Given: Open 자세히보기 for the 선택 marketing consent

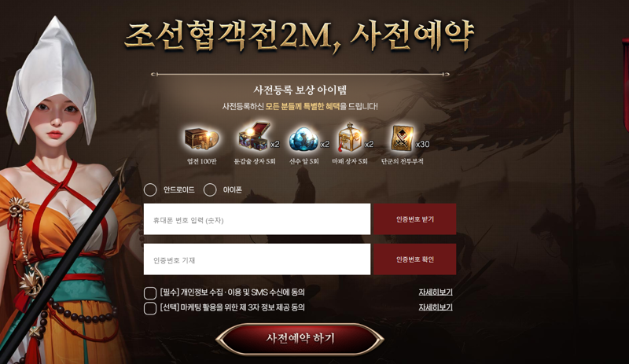Looking at the screenshot, I should (x=436, y=307).
